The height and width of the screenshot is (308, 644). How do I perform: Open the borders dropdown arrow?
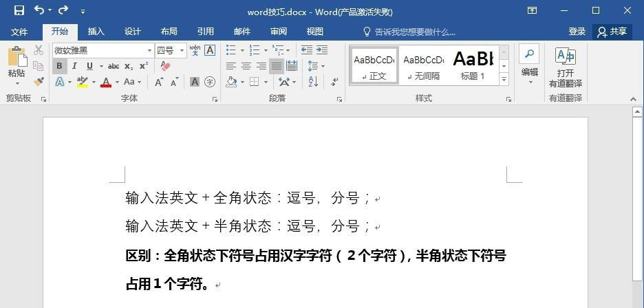coord(266,82)
